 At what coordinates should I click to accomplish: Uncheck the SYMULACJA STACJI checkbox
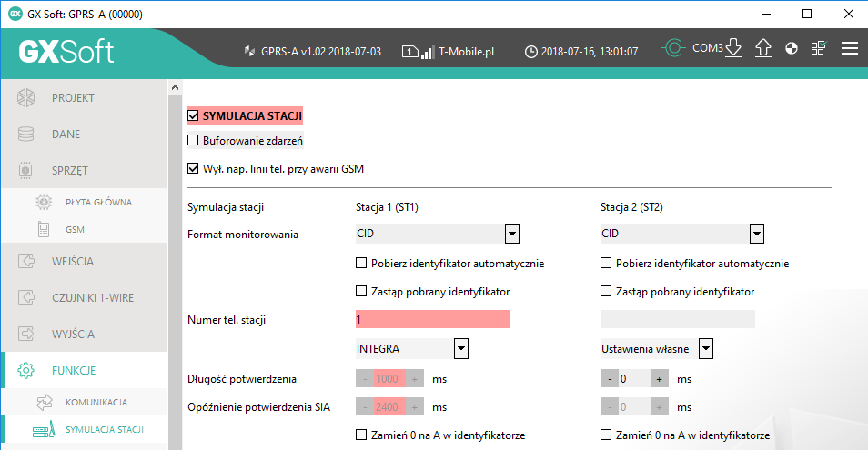coord(193,115)
